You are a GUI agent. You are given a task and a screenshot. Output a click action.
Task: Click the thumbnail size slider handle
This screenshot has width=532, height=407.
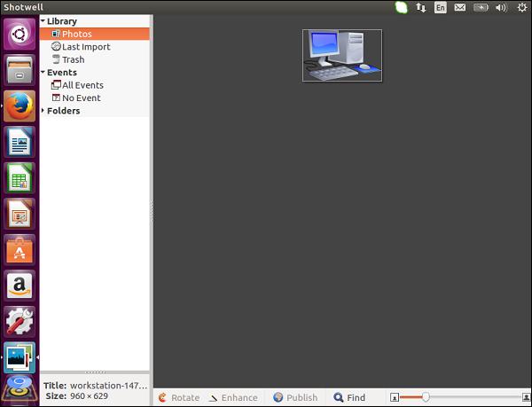tap(426, 397)
